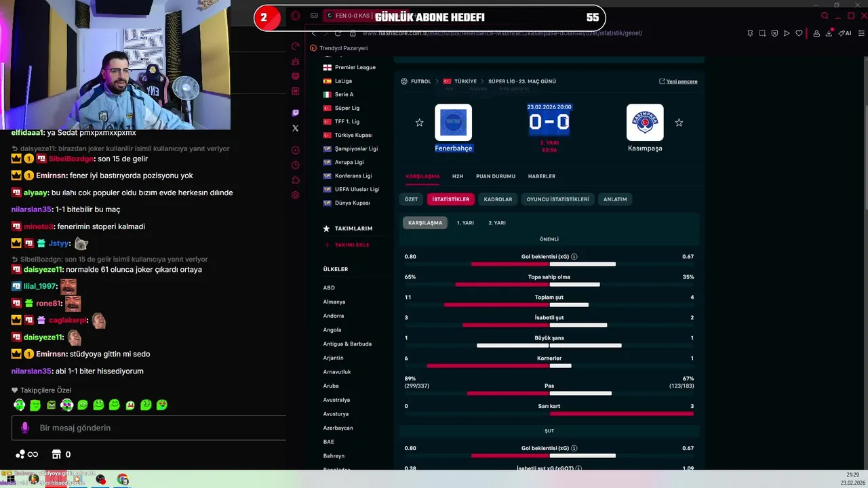
Task: Click the Fenerbahçe team logo
Action: point(453,123)
